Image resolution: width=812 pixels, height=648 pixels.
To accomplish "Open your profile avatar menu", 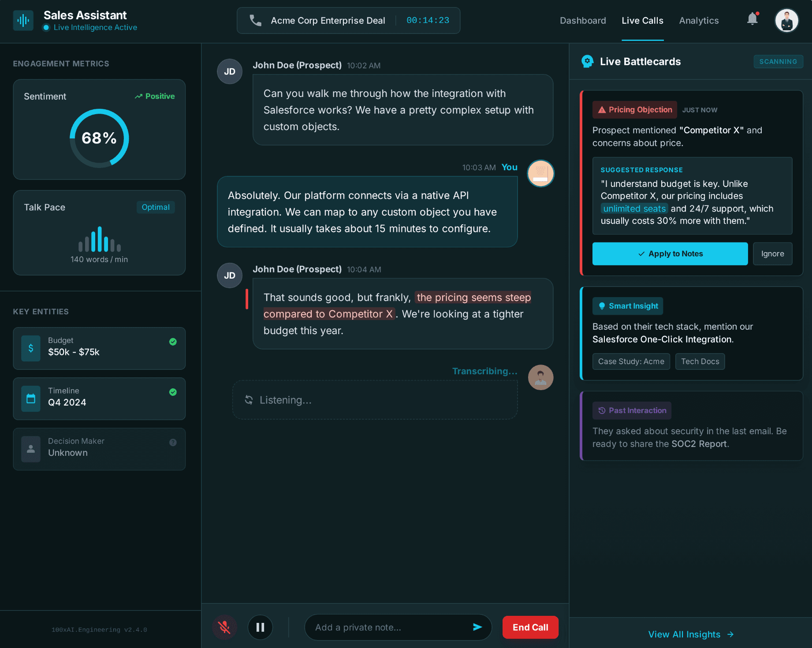I will 786,20.
